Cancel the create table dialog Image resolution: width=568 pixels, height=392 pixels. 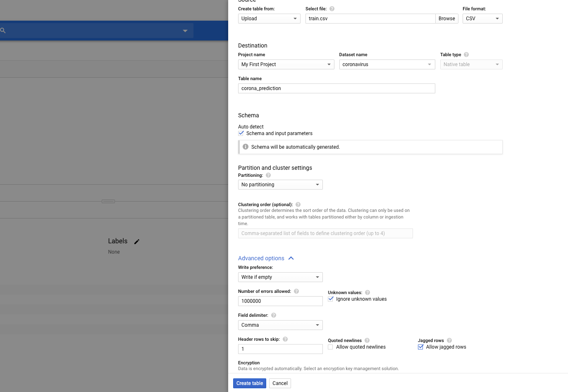pyautogui.click(x=280, y=383)
